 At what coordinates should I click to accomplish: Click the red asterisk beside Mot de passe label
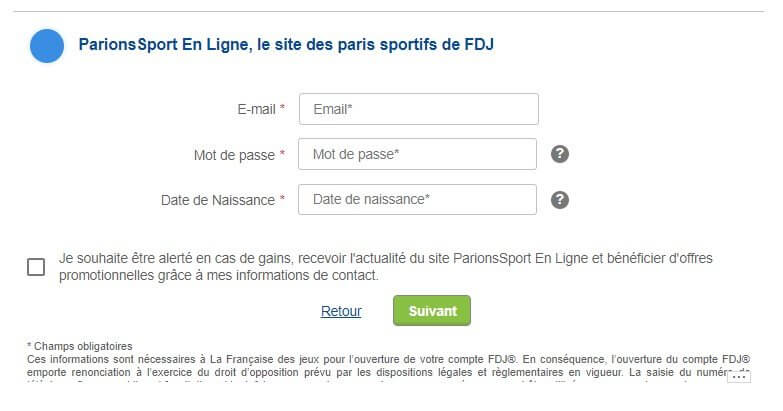click(283, 154)
